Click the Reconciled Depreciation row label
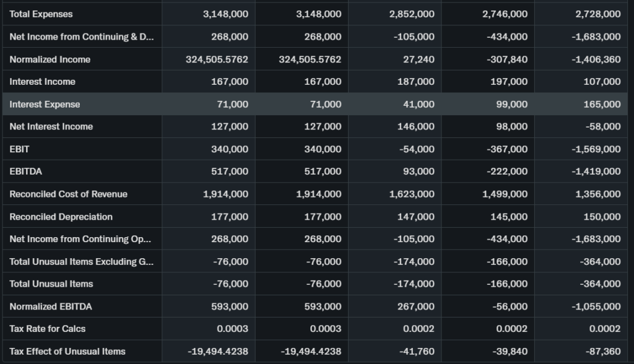The height and width of the screenshot is (364, 634). [61, 217]
